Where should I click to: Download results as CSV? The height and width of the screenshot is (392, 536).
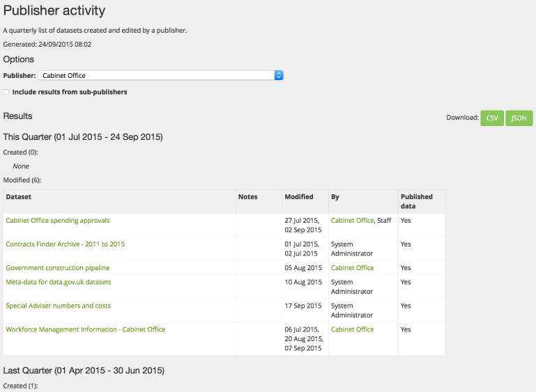pyautogui.click(x=492, y=118)
